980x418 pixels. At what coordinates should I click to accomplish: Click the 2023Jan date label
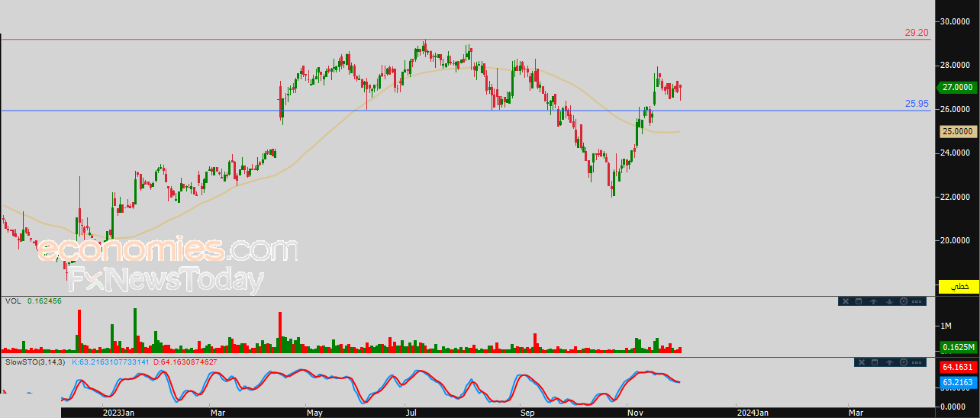pyautogui.click(x=120, y=413)
